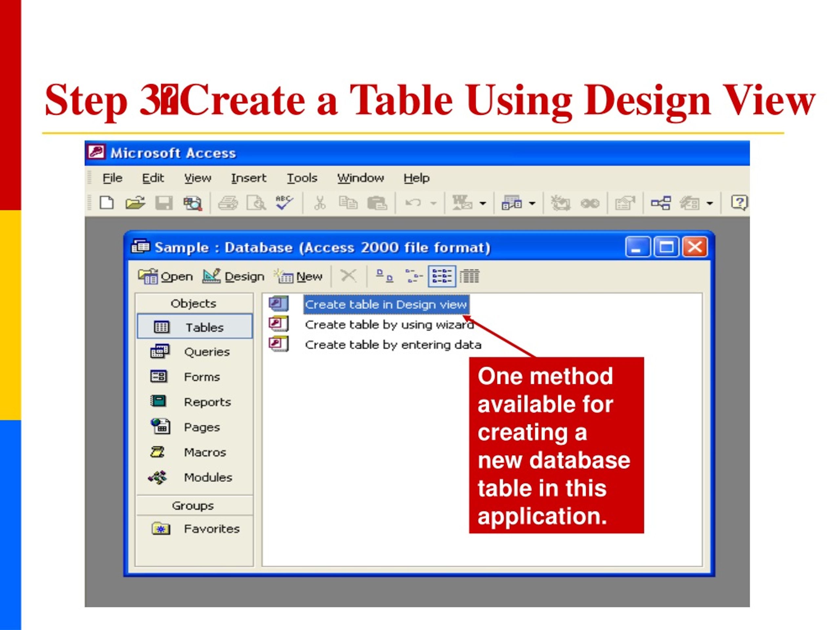Click the Open folder toolbar icon
Screen dimensions: 840x630
(x=135, y=203)
